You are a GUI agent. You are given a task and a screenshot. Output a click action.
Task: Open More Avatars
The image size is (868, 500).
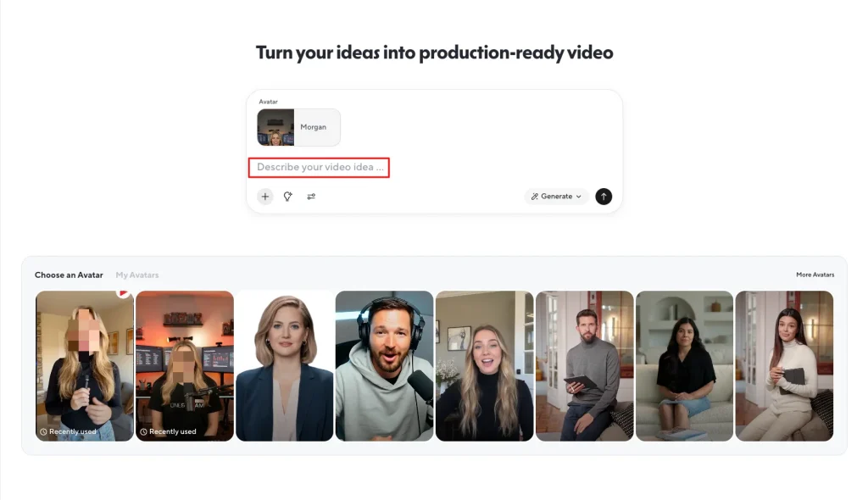tap(815, 275)
